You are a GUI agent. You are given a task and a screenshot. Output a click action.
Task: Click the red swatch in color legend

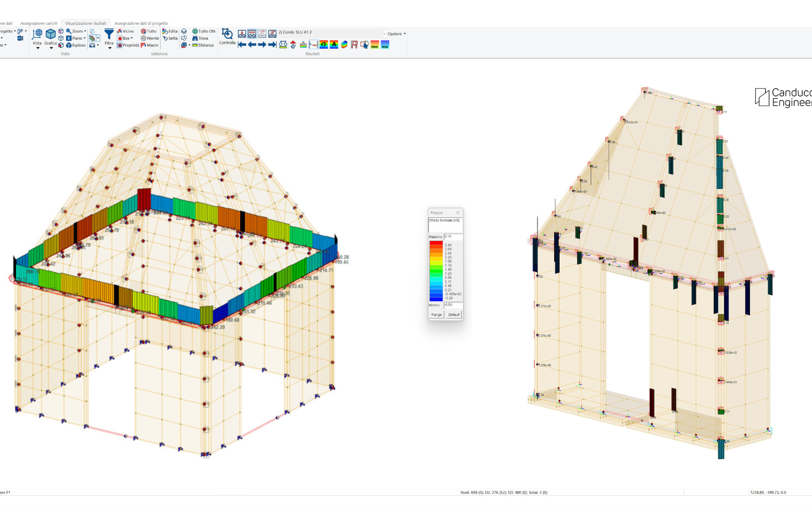[x=436, y=244]
